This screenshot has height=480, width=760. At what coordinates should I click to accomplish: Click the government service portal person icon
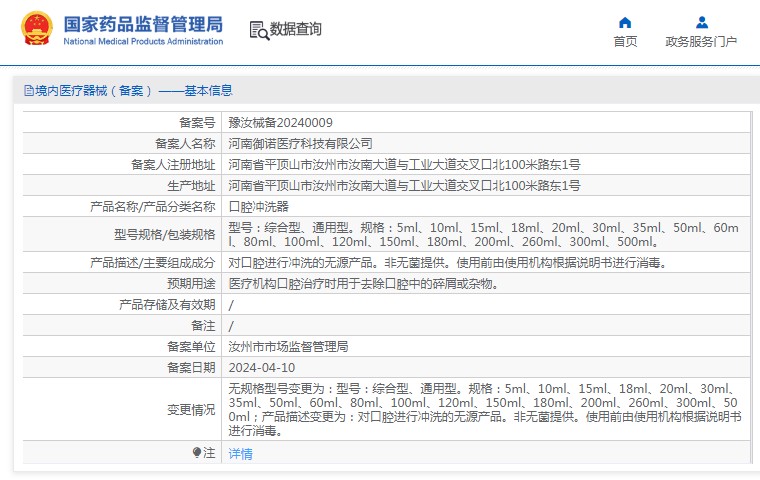click(x=701, y=22)
